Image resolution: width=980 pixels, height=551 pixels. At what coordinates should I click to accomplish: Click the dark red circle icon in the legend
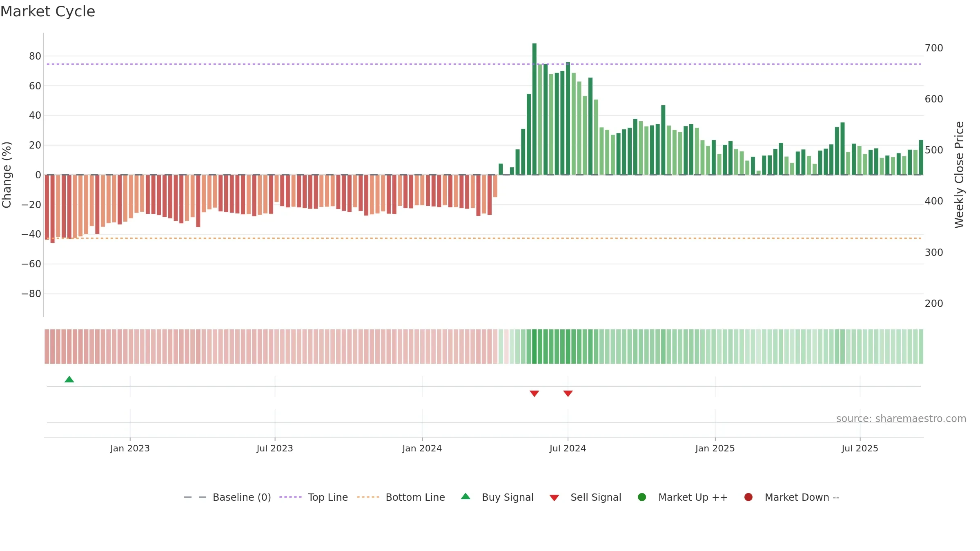(x=748, y=497)
